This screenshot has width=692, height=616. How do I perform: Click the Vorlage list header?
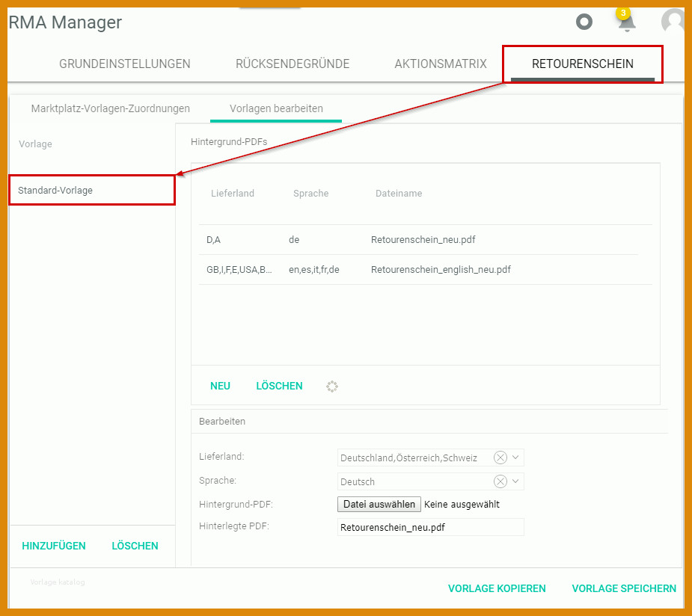(x=35, y=144)
